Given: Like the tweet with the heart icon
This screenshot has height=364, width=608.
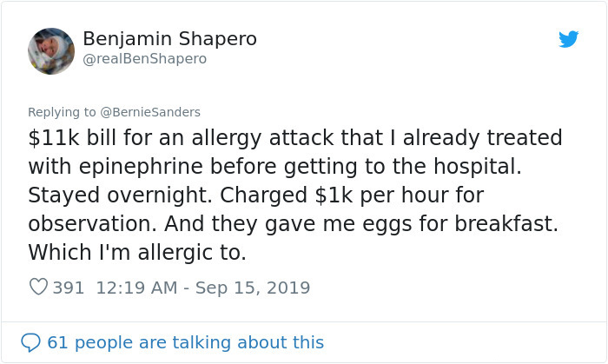Looking at the screenshot, I should point(38,287).
